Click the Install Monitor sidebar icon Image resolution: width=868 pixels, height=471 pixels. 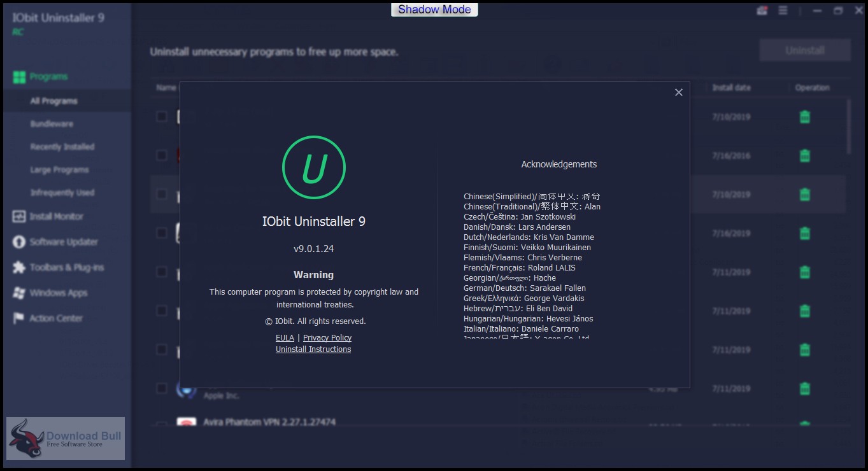coord(18,216)
